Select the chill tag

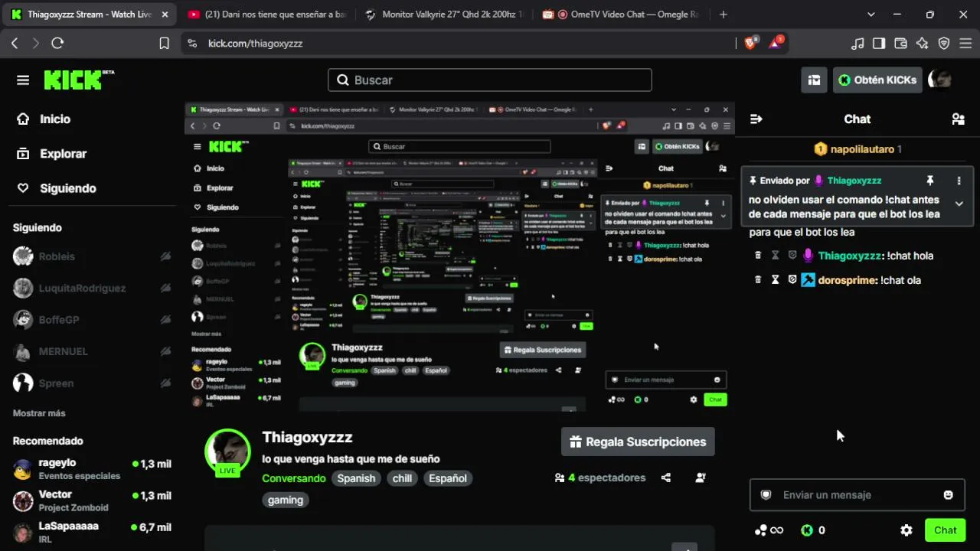pos(402,478)
